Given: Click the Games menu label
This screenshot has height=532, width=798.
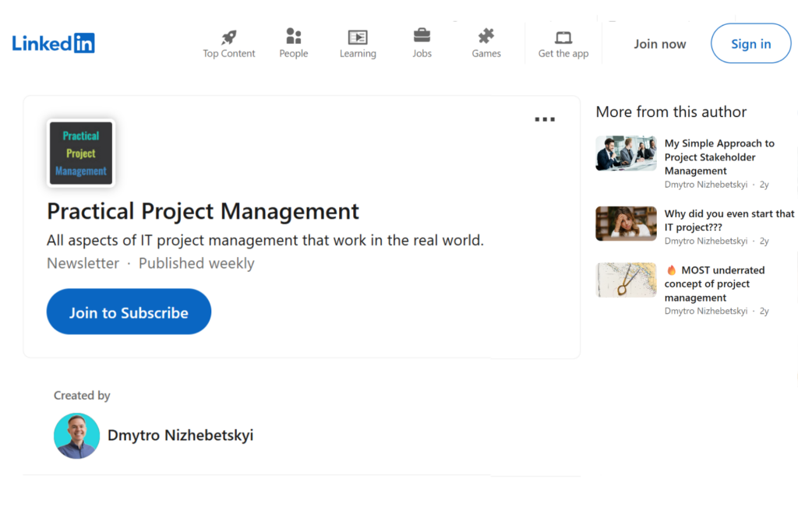Looking at the screenshot, I should [x=486, y=54].
